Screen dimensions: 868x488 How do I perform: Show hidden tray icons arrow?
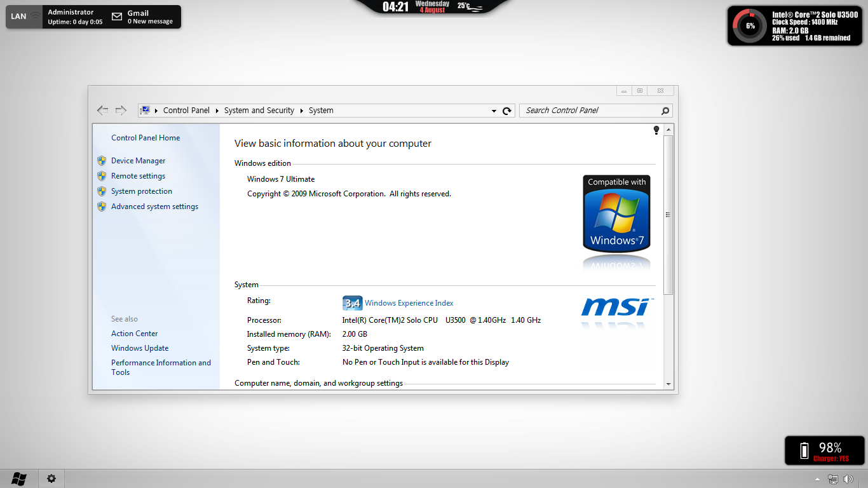coord(818,479)
